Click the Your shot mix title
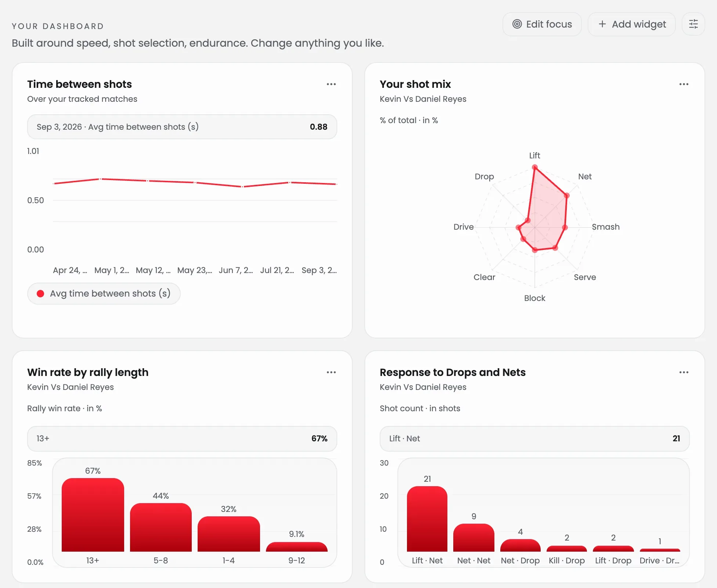717x588 pixels. tap(415, 84)
